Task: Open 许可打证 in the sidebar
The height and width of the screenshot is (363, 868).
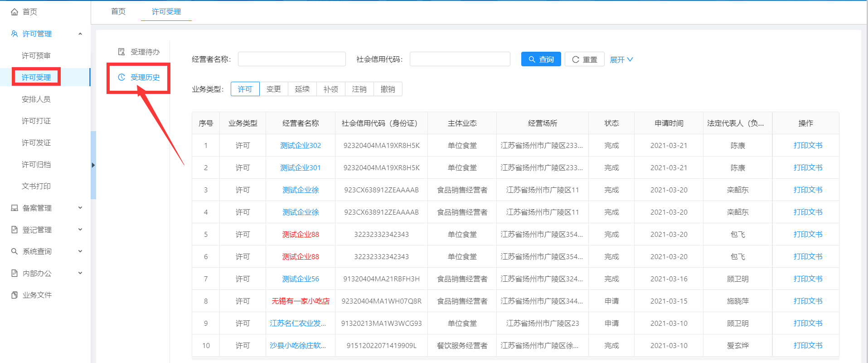Action: pyautogui.click(x=36, y=121)
